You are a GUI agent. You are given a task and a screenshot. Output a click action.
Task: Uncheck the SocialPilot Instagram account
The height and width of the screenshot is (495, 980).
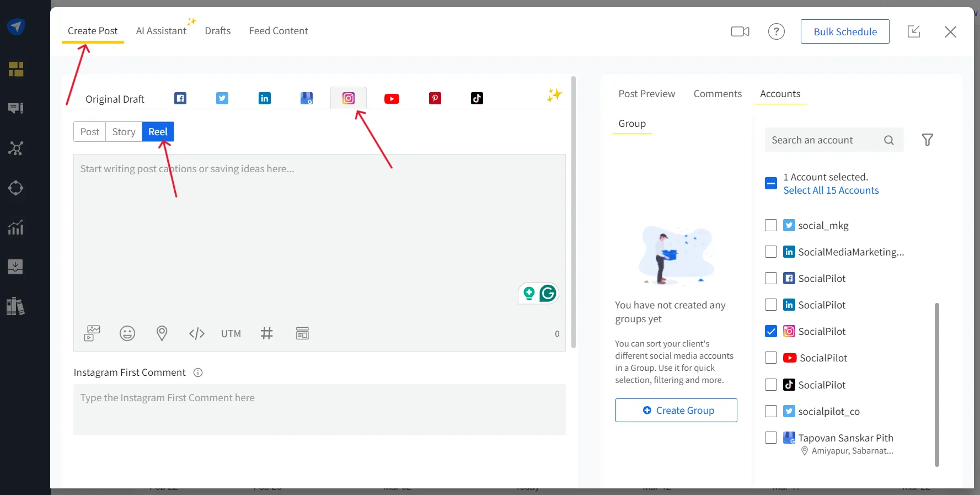tap(771, 331)
